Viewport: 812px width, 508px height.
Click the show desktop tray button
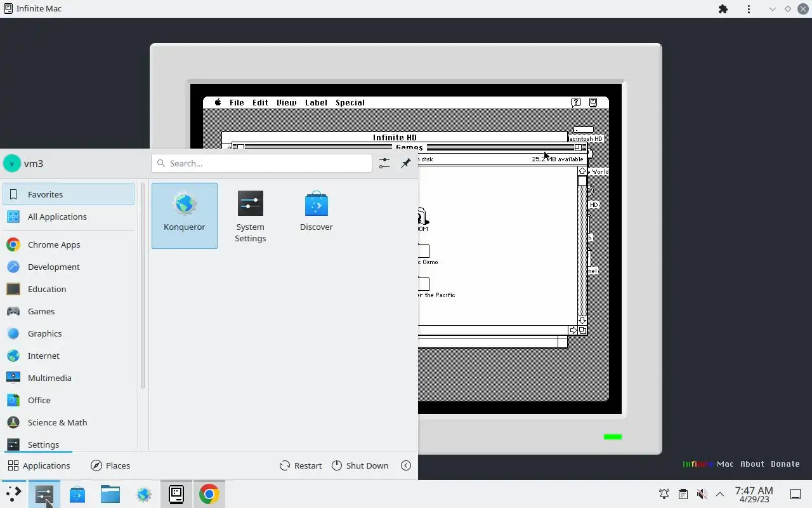[x=796, y=494]
